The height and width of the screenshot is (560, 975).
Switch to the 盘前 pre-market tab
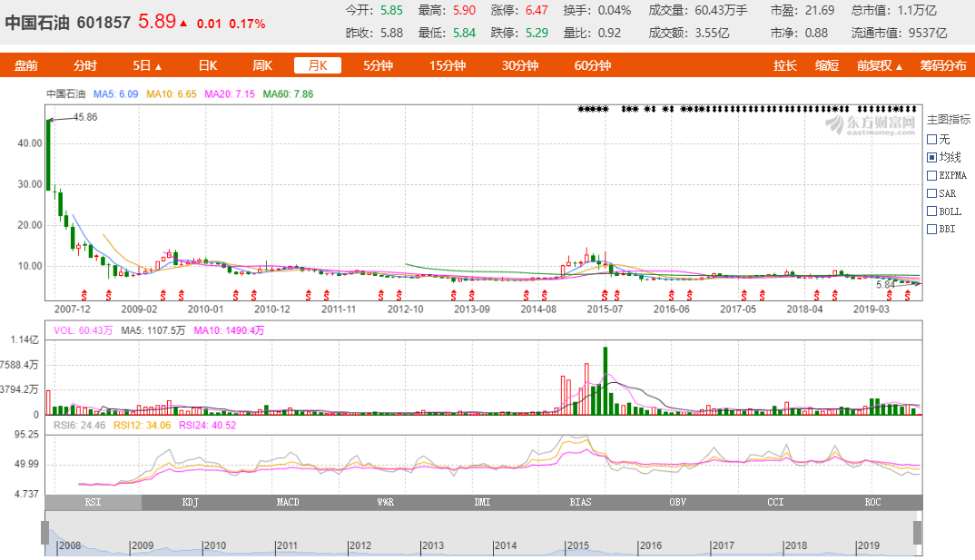(x=26, y=65)
